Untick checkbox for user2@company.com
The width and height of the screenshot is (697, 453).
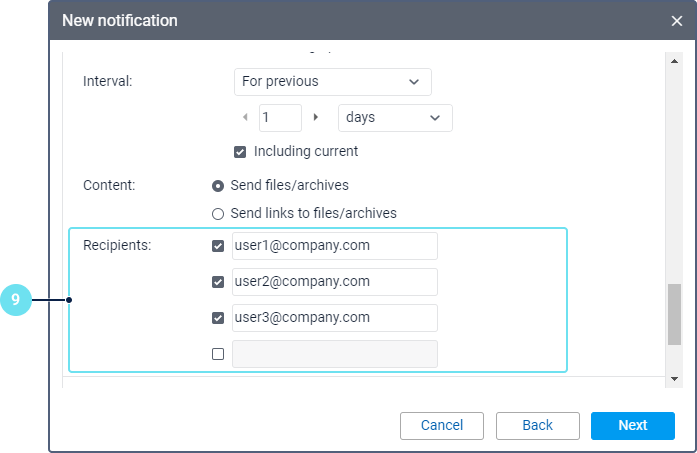(218, 282)
